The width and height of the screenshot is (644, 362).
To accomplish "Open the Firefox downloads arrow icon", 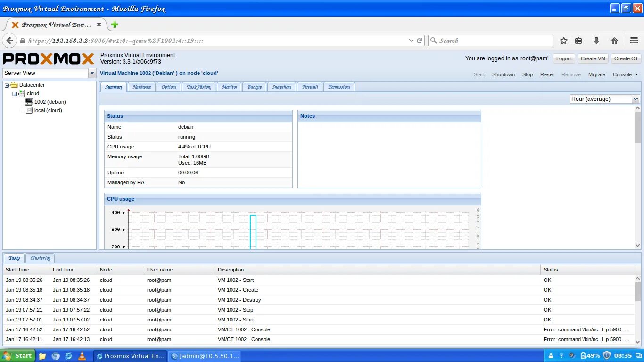I will pyautogui.click(x=596, y=41).
